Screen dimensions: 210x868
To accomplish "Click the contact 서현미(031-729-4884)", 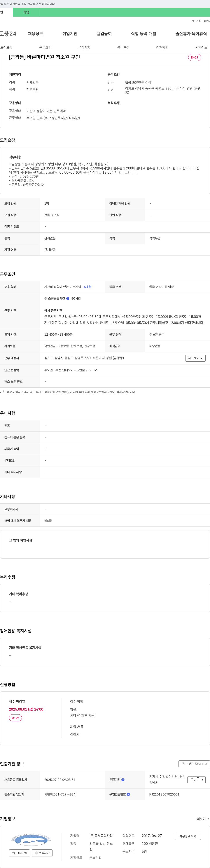I will tap(60, 795).
